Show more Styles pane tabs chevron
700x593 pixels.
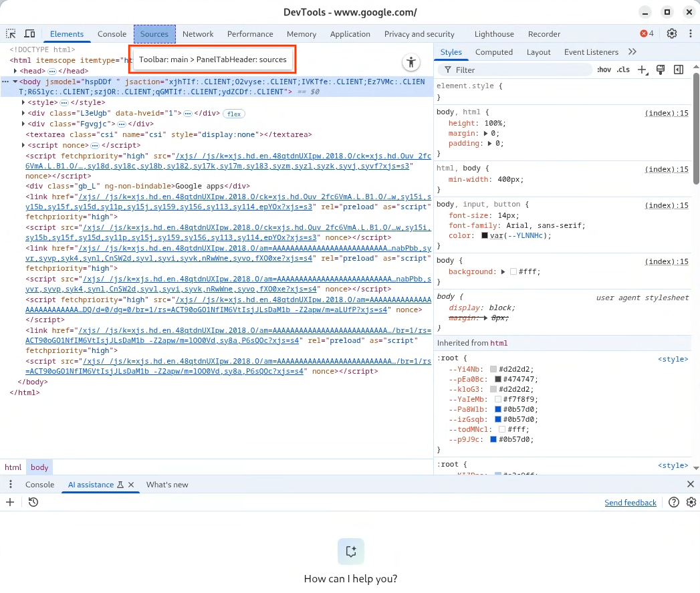[632, 52]
